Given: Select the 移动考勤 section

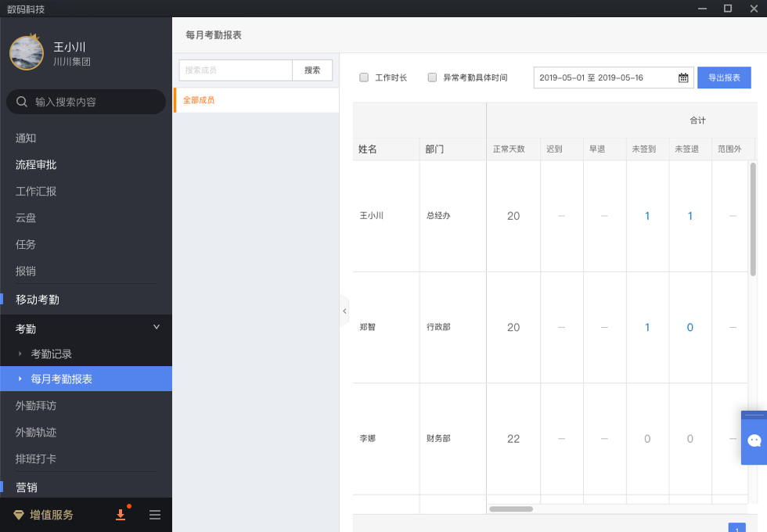Looking at the screenshot, I should (38, 300).
